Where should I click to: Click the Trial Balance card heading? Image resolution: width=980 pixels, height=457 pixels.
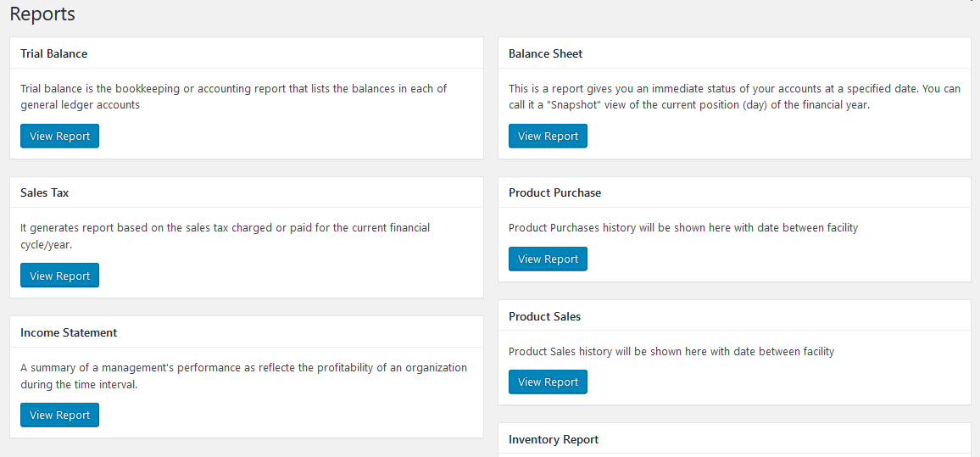53,53
